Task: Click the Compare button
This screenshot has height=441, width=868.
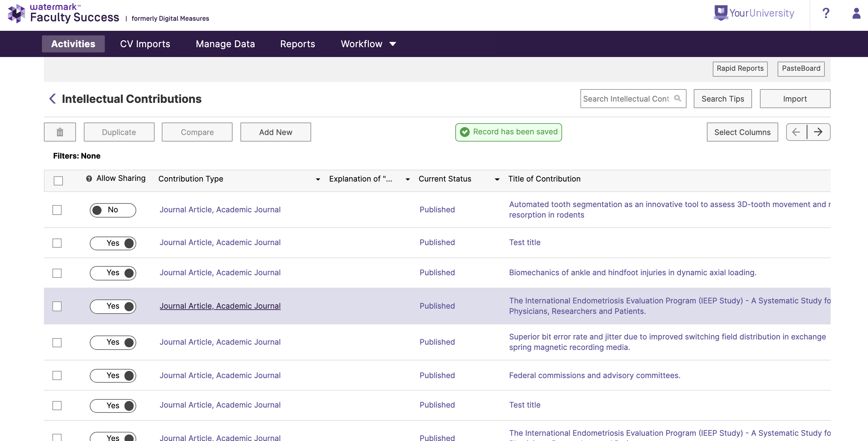Action: (197, 132)
